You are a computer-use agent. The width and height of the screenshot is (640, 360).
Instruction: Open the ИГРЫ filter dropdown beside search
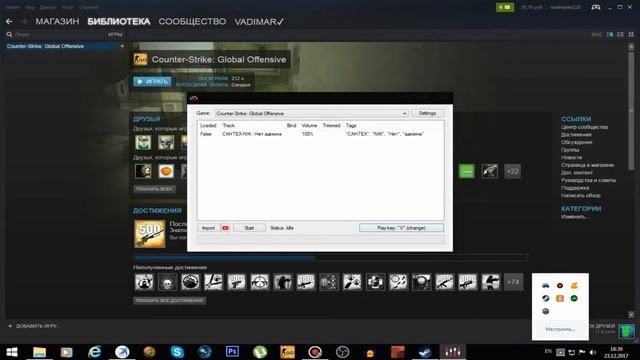coord(115,35)
